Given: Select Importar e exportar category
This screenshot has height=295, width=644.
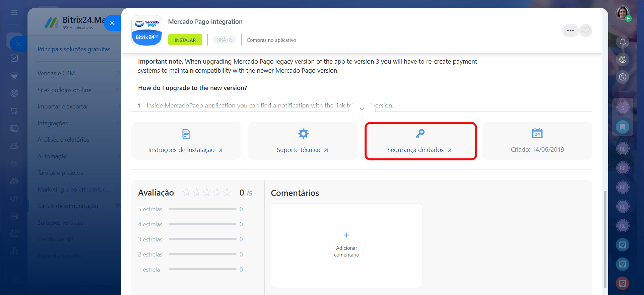Looking at the screenshot, I should [63, 106].
